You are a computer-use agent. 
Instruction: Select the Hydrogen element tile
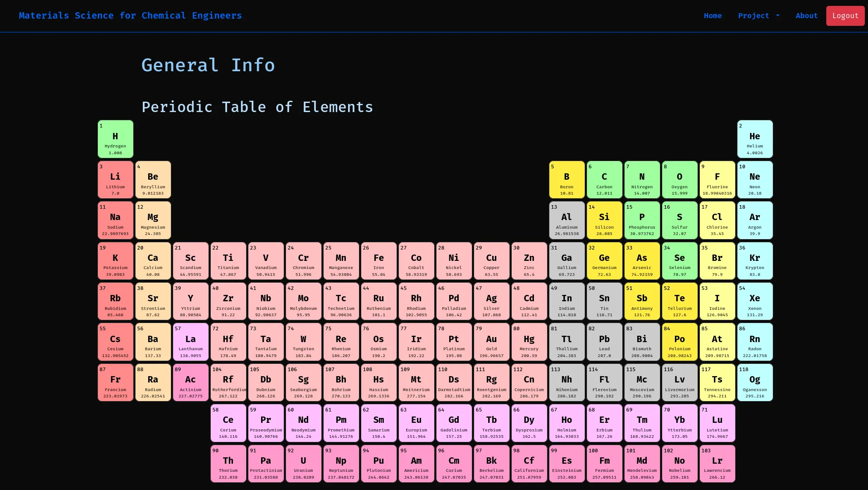(115, 139)
